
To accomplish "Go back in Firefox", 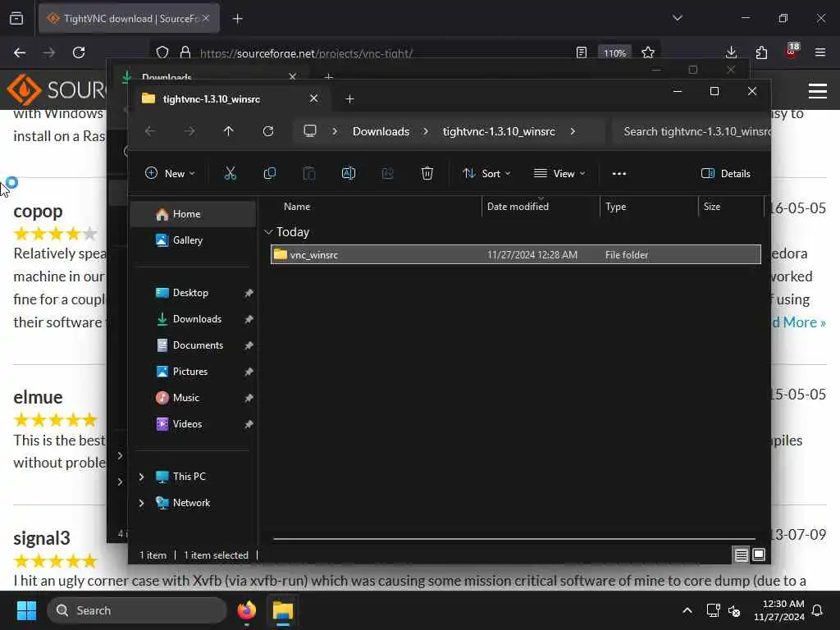I will point(20,52).
